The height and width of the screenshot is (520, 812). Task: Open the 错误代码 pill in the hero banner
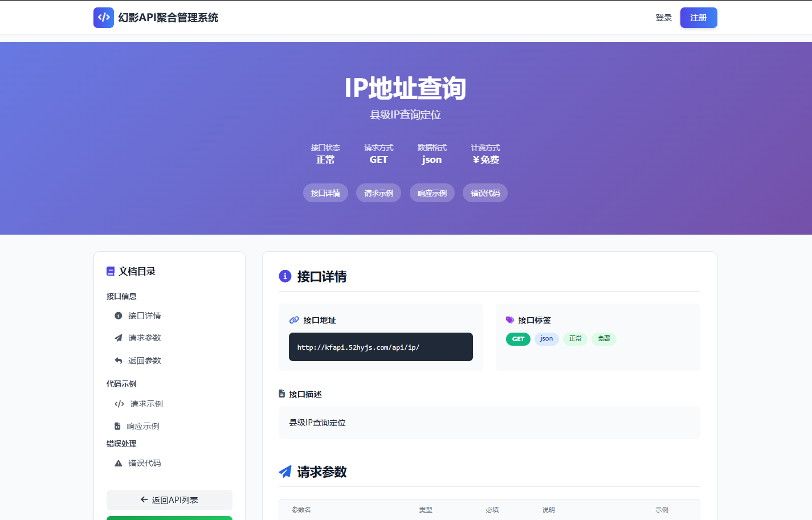pyautogui.click(x=485, y=193)
